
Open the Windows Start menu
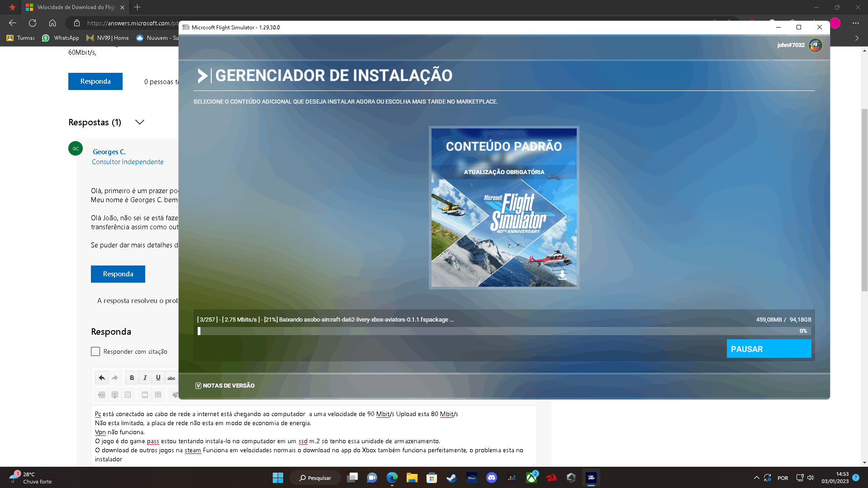point(278,478)
